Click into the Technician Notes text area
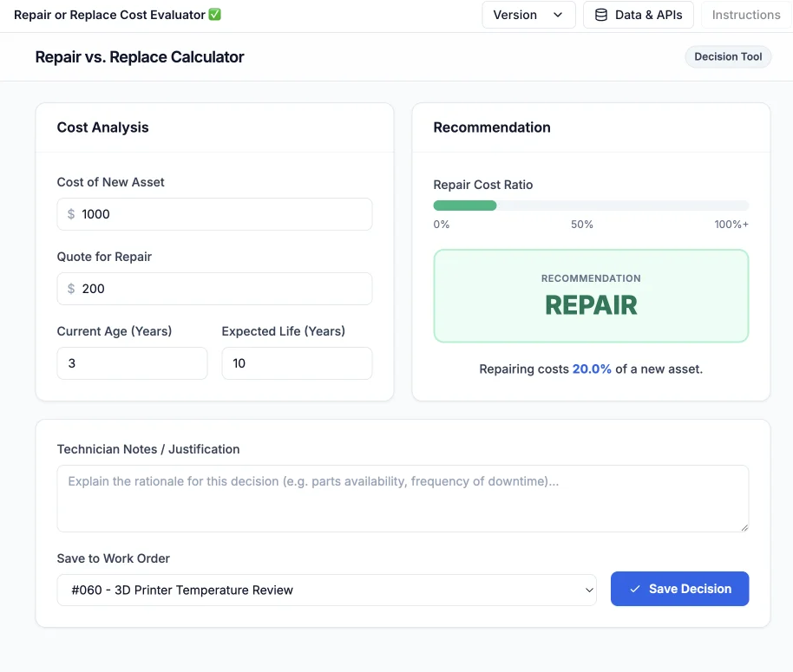This screenshot has width=793, height=672. coord(403,499)
